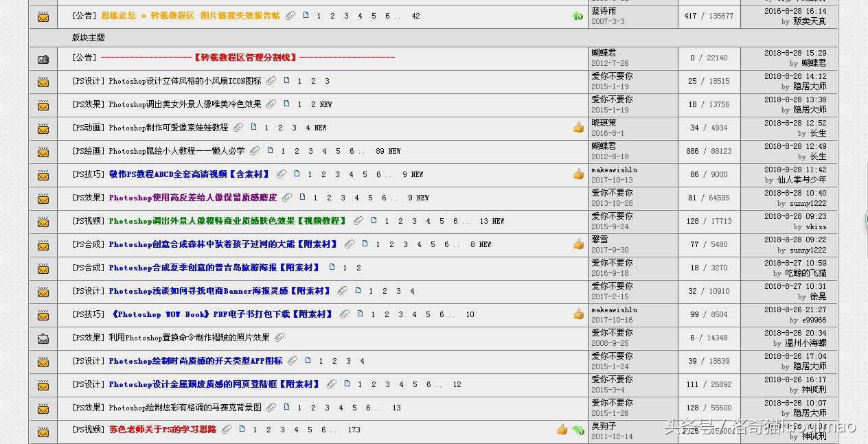Click attachment paperclip of 小风扇ICON图标 thread
The height and width of the screenshot is (444, 868).
[x=271, y=81]
